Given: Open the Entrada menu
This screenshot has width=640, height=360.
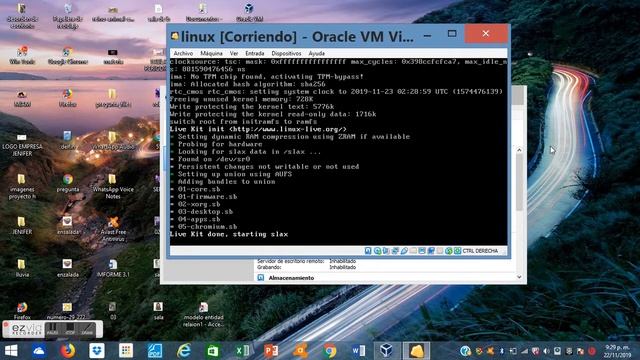Looking at the screenshot, I should 255,53.
